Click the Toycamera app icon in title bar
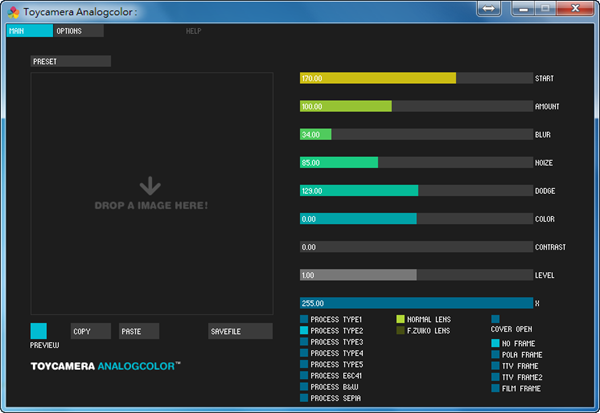The width and height of the screenshot is (600, 413). [13, 12]
